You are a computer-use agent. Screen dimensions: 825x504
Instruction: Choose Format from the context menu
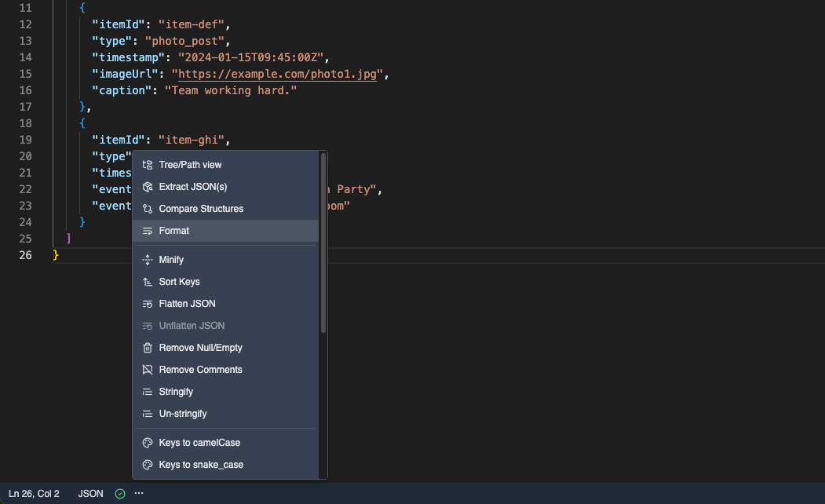(227, 231)
